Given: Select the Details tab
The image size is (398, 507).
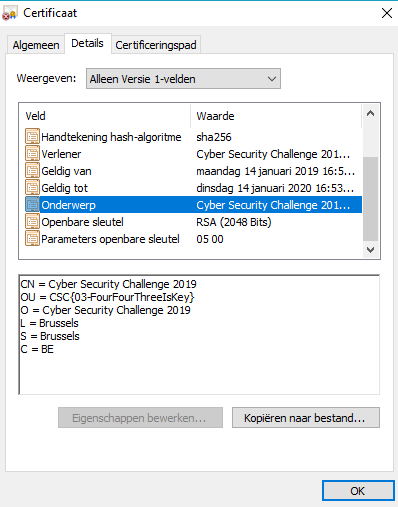Looking at the screenshot, I should click(88, 43).
